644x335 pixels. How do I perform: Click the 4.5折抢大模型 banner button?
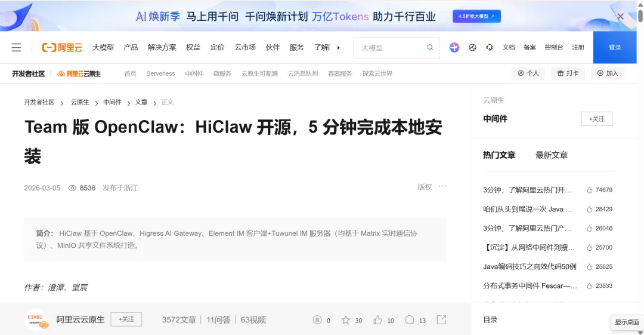pyautogui.click(x=476, y=16)
